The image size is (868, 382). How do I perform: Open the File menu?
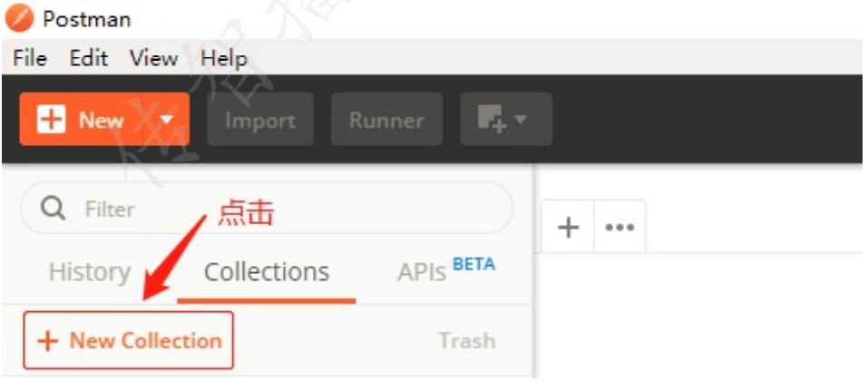(30, 58)
